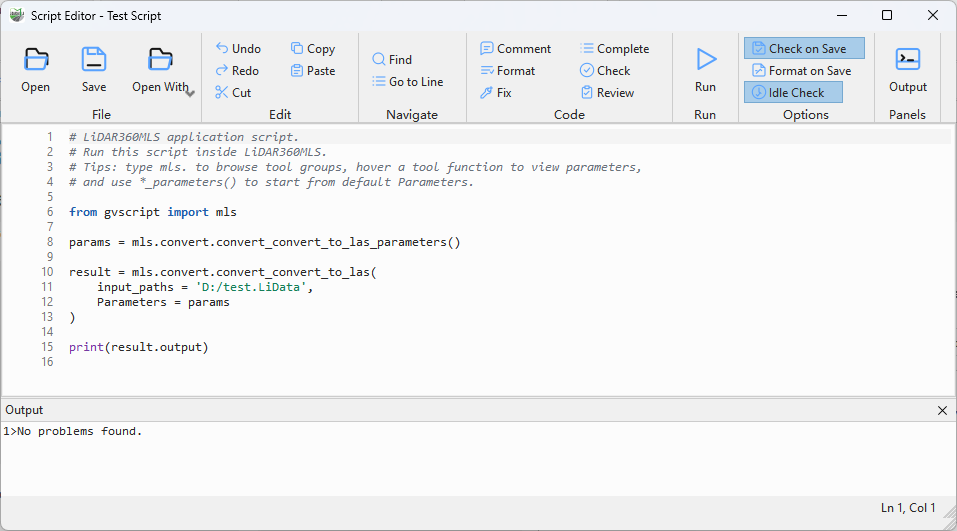
Task: Close the Script Editor window
Action: [x=933, y=15]
